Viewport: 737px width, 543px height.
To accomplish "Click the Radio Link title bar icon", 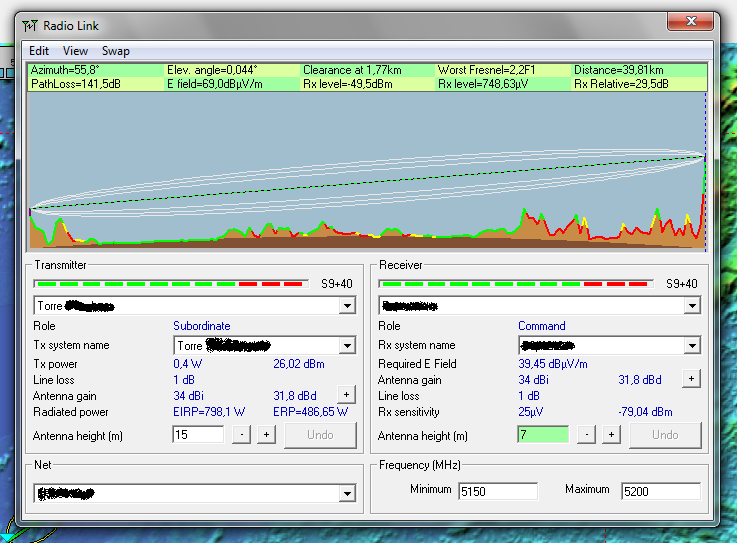I will (30, 26).
